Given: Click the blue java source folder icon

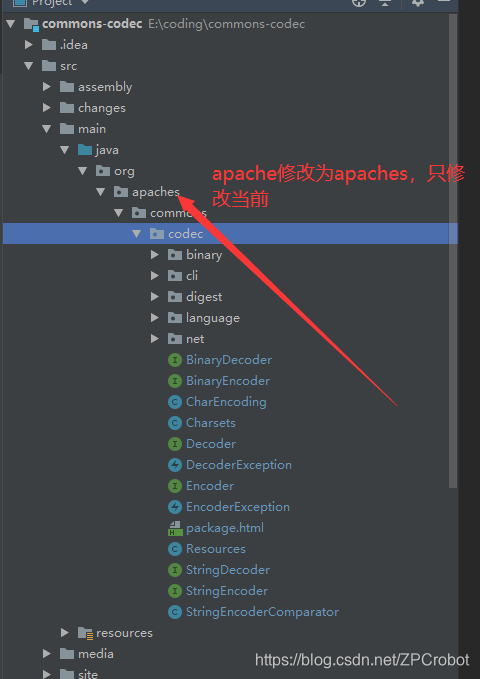Looking at the screenshot, I should 84,150.
